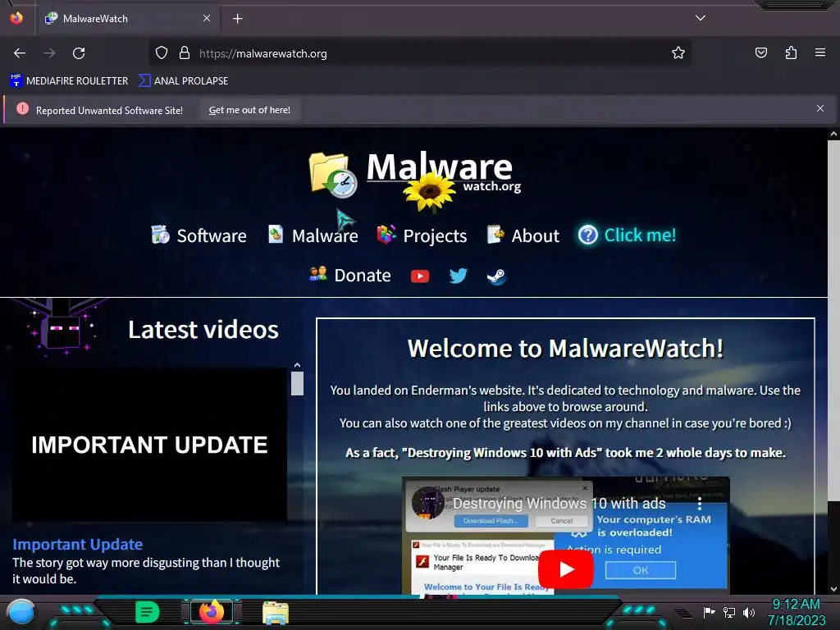Screen dimensions: 840x630
Task: Open the green notes app on taskbar
Action: [x=148, y=612]
